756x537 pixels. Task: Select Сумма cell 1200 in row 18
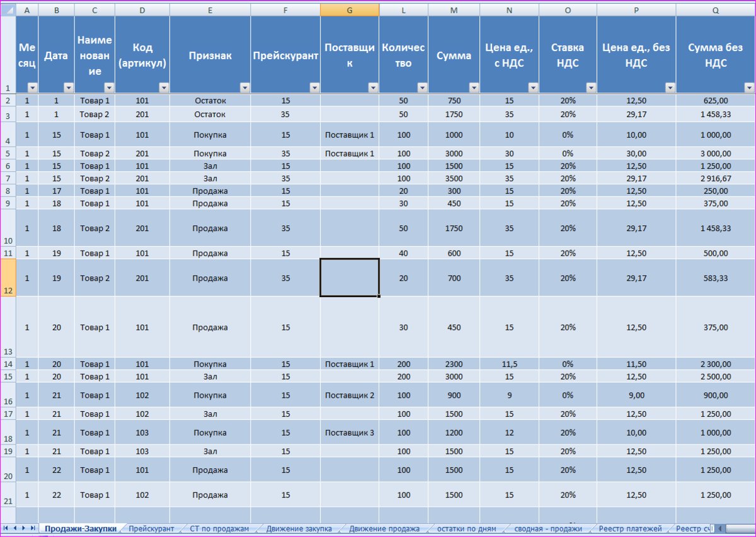coord(454,432)
